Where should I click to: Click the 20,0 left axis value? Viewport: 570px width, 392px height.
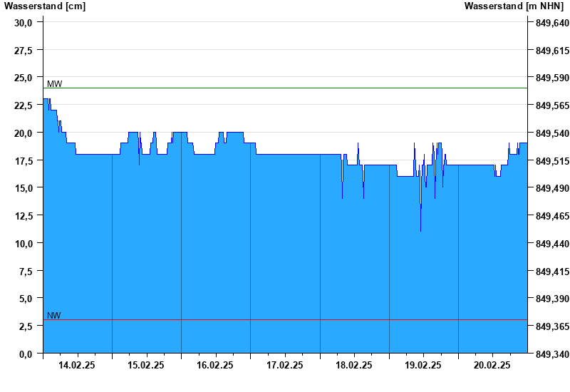pos(24,133)
